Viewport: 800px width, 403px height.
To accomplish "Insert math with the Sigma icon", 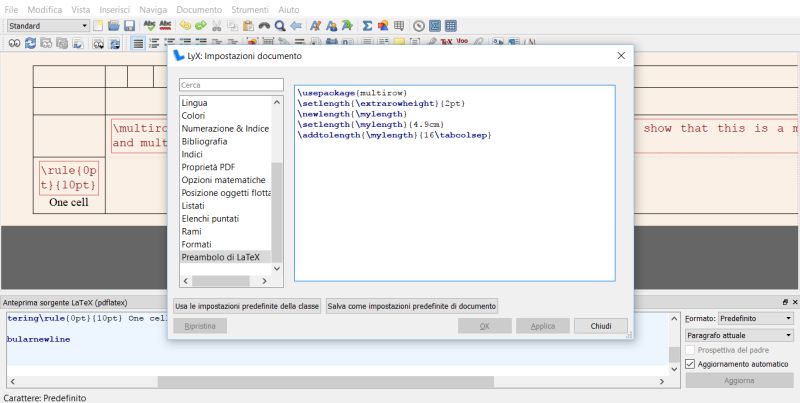I will (x=367, y=26).
